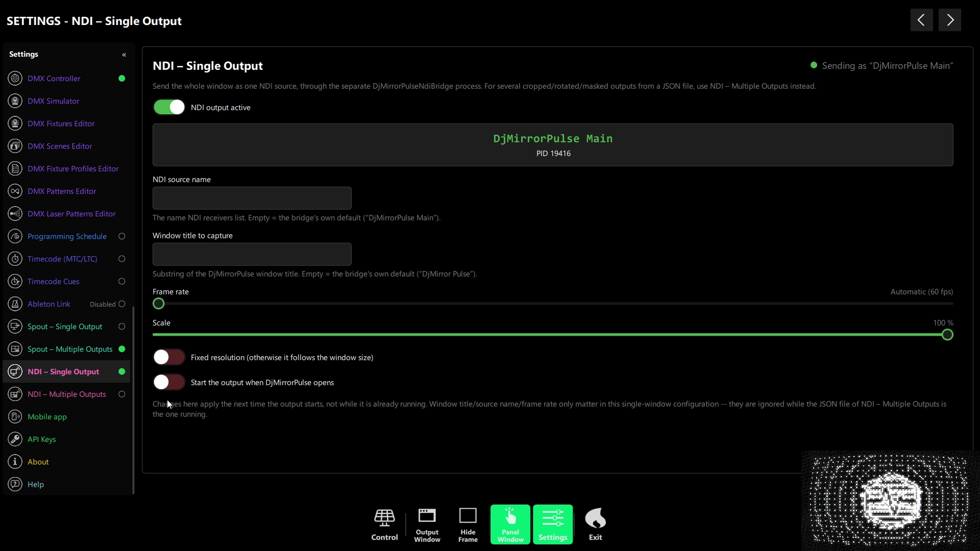Open the Mobile app icon
The image size is (980, 551).
15,417
